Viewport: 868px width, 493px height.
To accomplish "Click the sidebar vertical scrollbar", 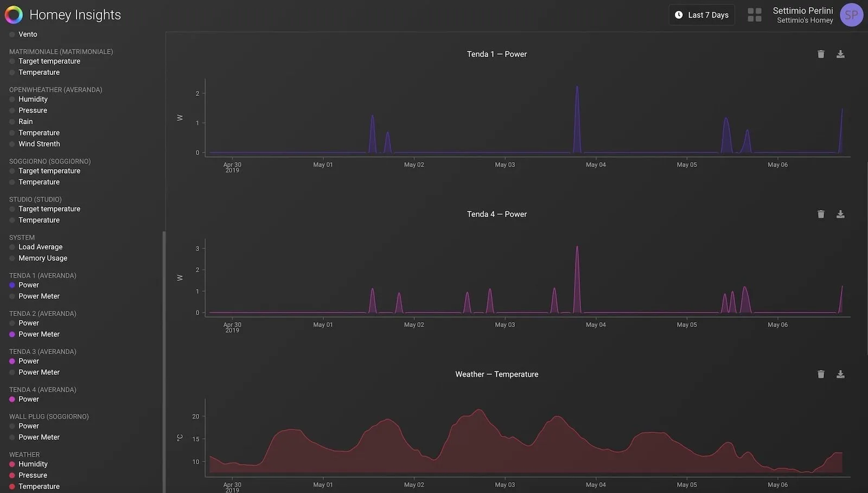I will tap(164, 362).
